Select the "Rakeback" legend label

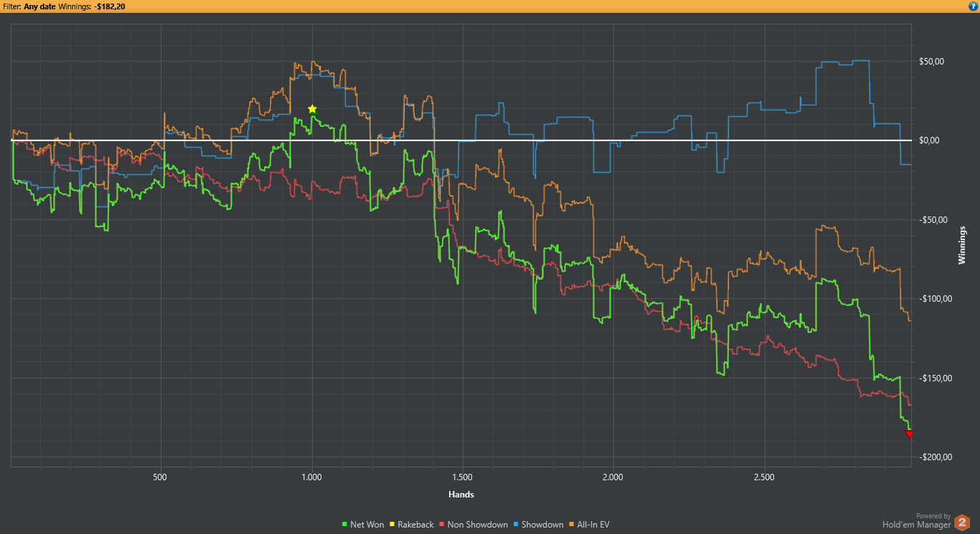pyautogui.click(x=415, y=525)
